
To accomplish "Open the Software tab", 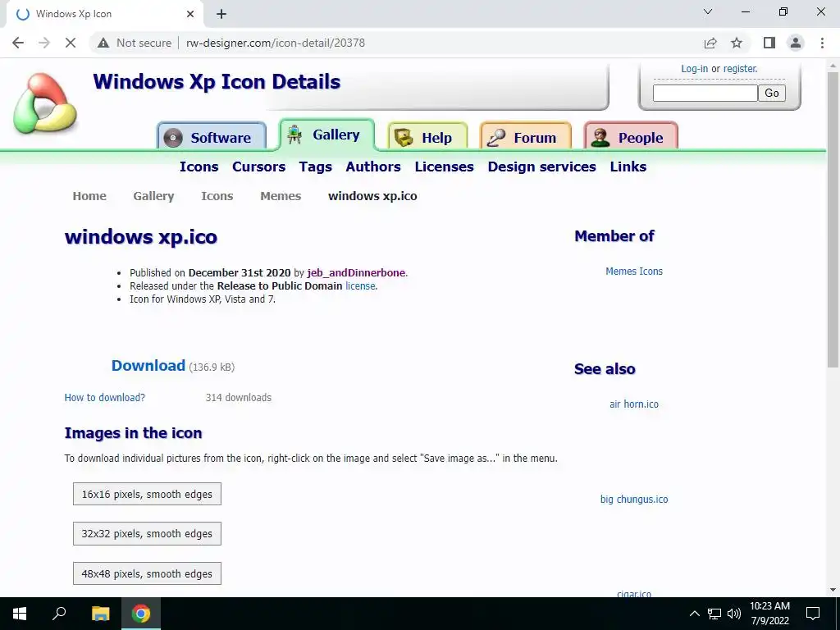I will (212, 137).
